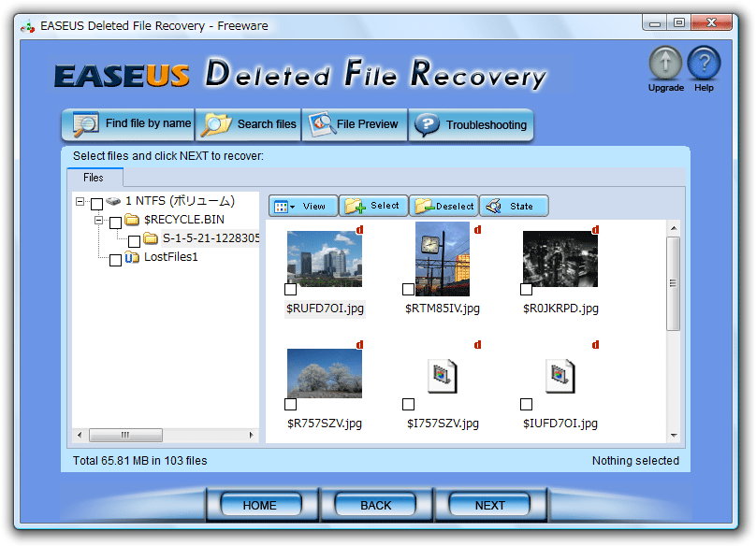756x546 pixels.
Task: Click the file list scroll up arrow
Action: (x=674, y=228)
